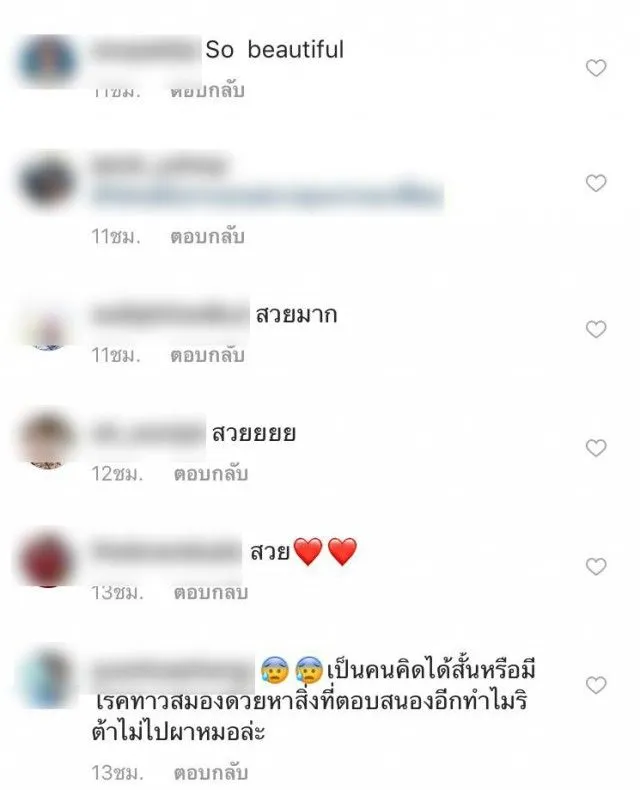
Task: Open the dark avatar of the second commenter
Action: [x=47, y=181]
